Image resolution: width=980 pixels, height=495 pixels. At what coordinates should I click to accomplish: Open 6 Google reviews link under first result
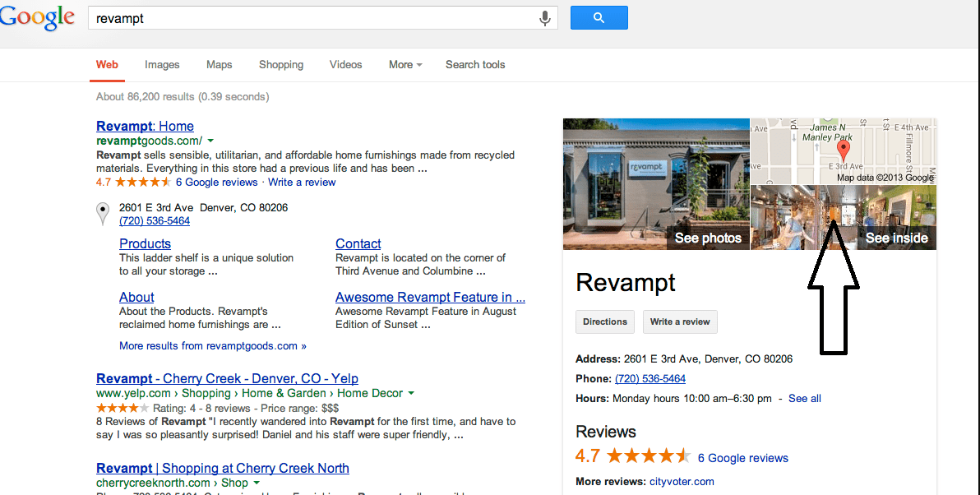216,182
